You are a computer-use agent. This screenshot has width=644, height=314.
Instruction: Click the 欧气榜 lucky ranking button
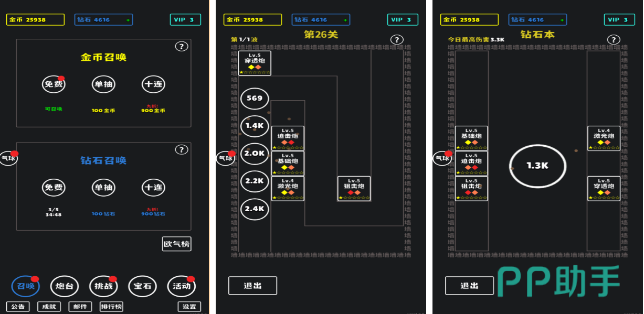176,244
